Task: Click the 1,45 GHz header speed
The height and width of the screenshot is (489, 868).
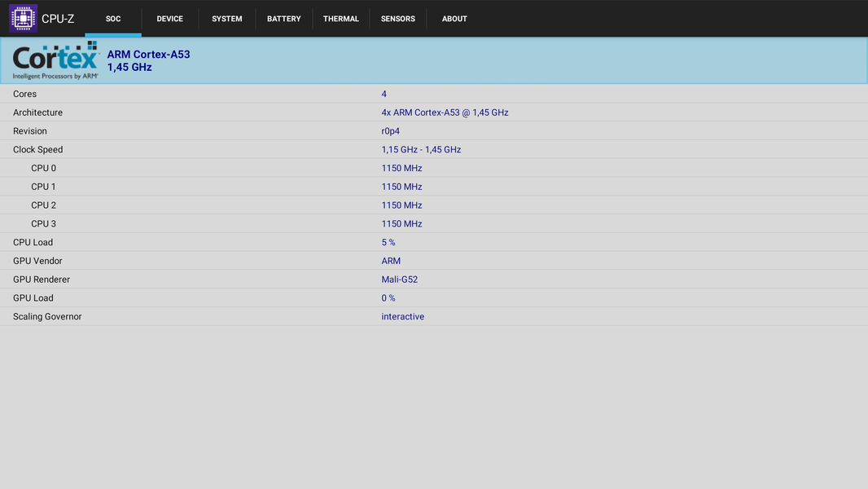Action: pos(129,67)
